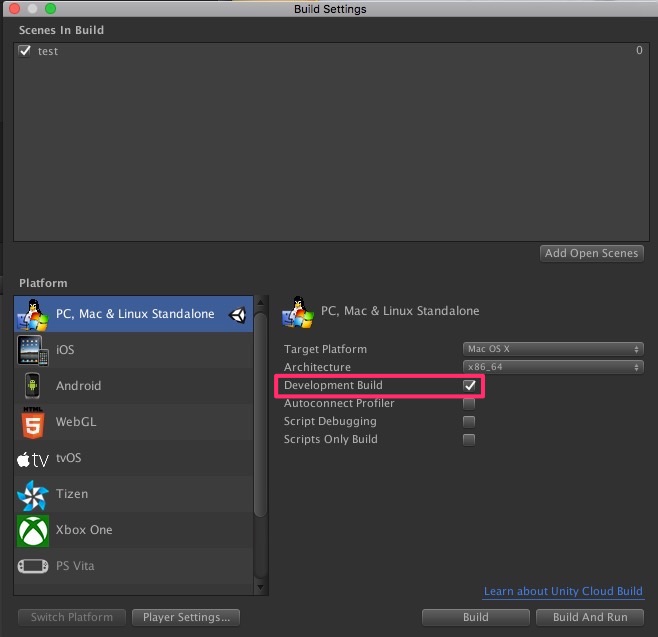Screen dimensions: 658x637
Task: Choose the PC, Mac & Linux Standalone row
Action: (134, 314)
